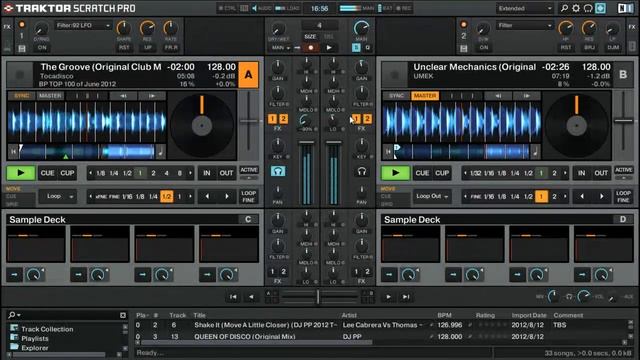The image size is (640, 360).
Task: Toggle master Quantize Q button
Action: (367, 48)
